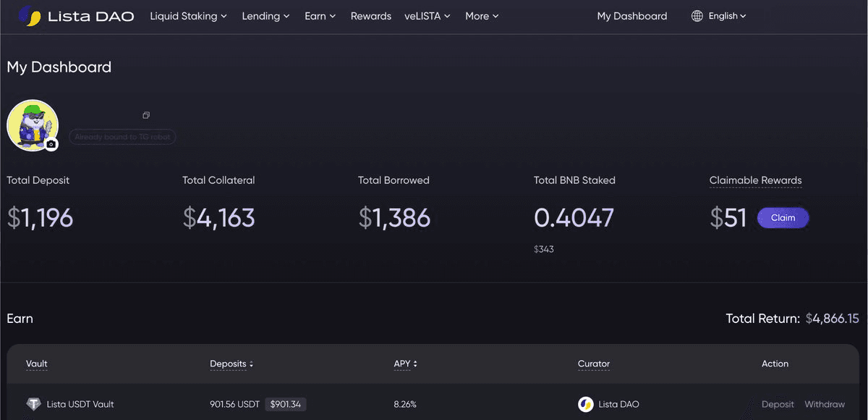Click the Total Return $4,866.15 value
868x420 pixels.
(x=832, y=319)
